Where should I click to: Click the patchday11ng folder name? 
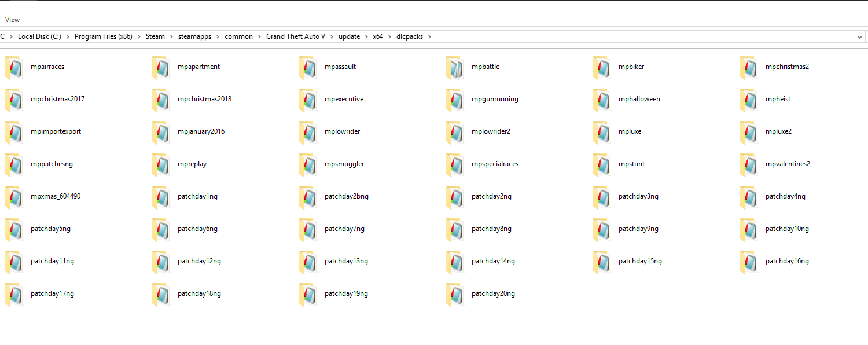[x=52, y=261]
